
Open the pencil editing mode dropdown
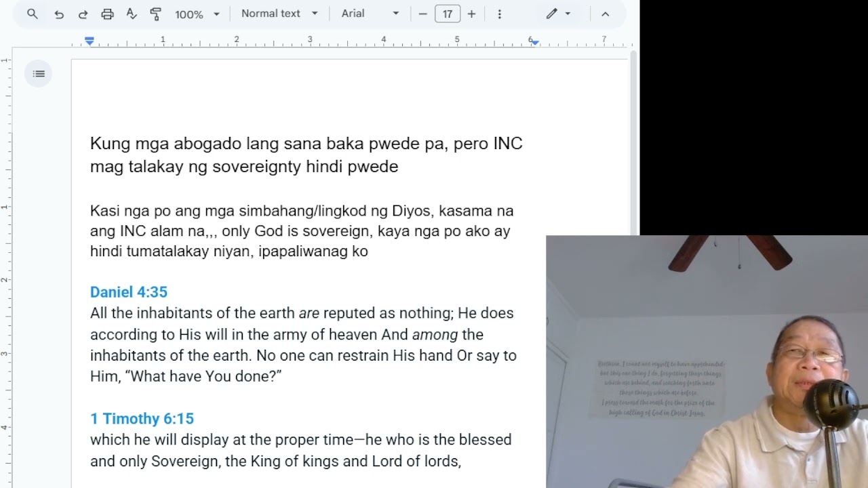coord(559,14)
